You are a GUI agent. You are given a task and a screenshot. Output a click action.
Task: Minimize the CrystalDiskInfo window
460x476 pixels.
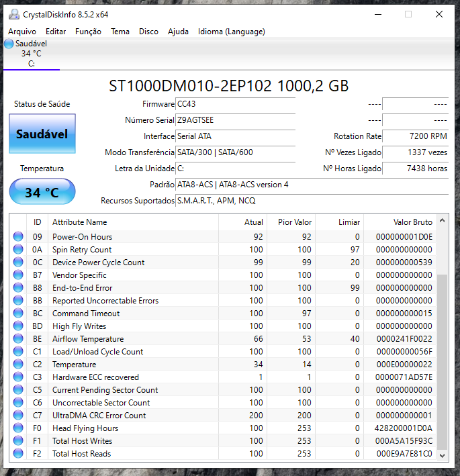click(x=378, y=14)
